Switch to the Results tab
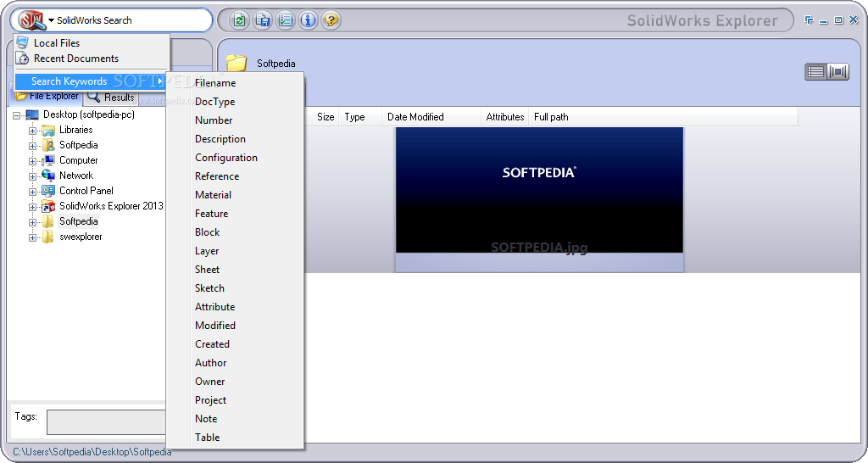868x463 pixels. pyautogui.click(x=111, y=98)
